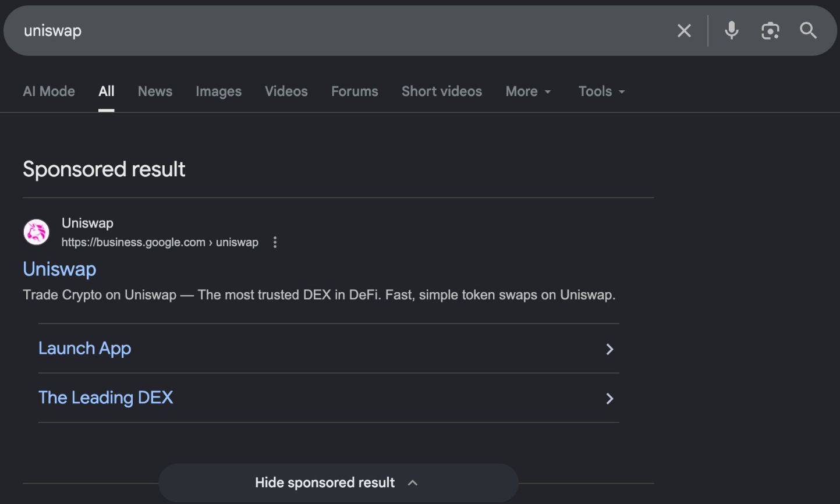840x504 pixels.
Task: Collapse with Hide sponsored result button
Action: (338, 482)
